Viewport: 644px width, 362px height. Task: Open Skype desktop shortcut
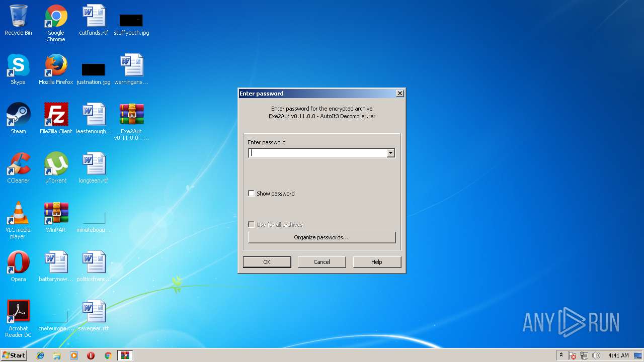pyautogui.click(x=18, y=69)
